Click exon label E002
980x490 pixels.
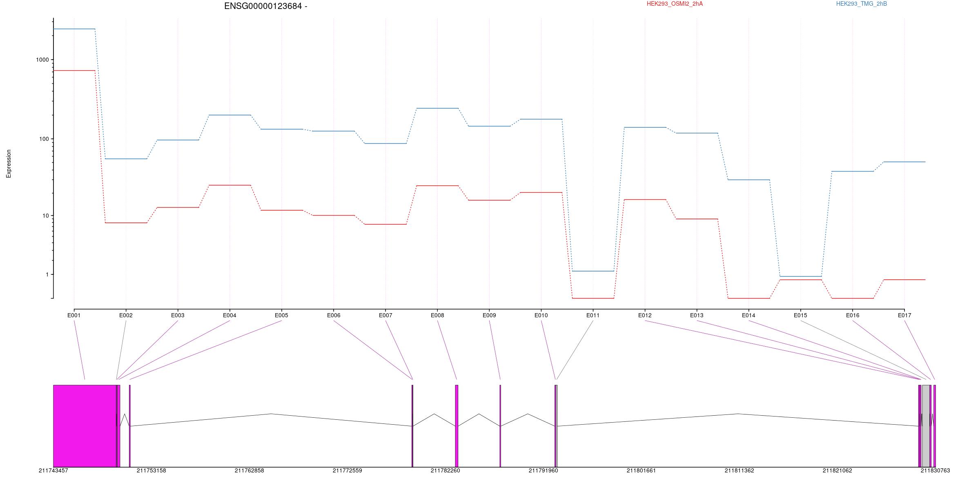point(126,315)
